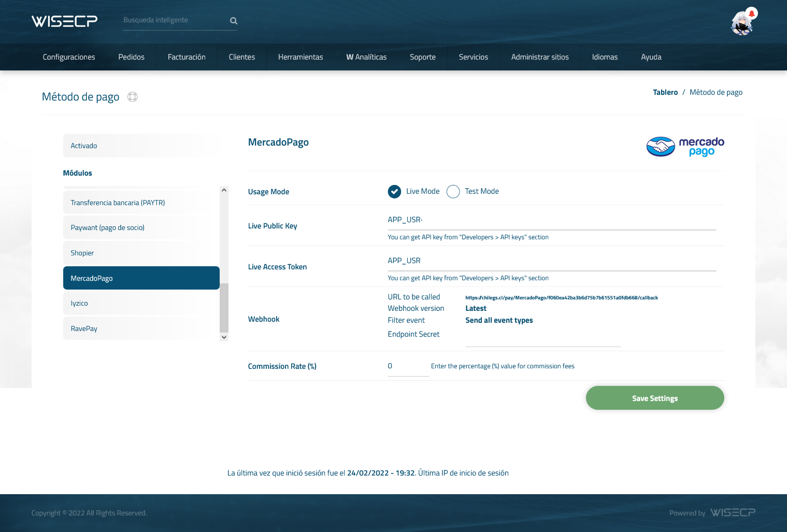Select the Test Mode radio option
The height and width of the screenshot is (532, 787).
[453, 192]
